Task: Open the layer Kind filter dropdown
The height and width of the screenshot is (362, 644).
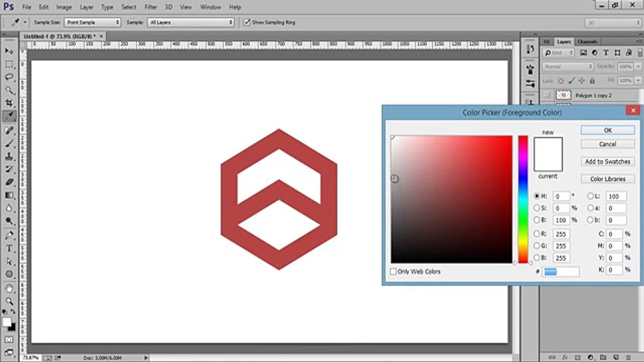Action: click(x=558, y=53)
